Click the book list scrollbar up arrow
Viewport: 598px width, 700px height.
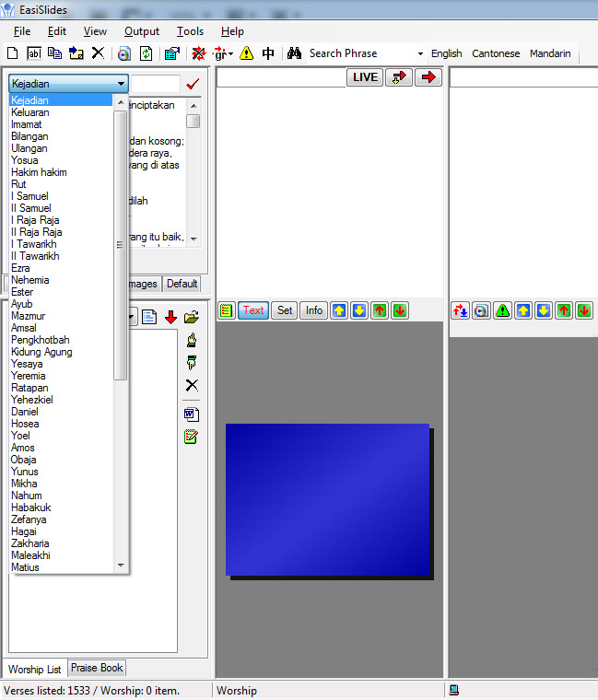tap(121, 102)
